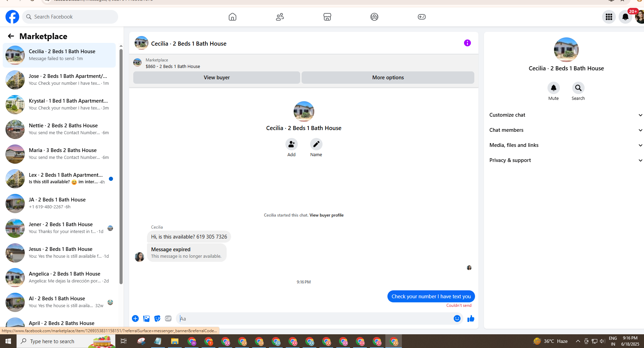
Task: Expand Privacy & support section
Action: 565,160
